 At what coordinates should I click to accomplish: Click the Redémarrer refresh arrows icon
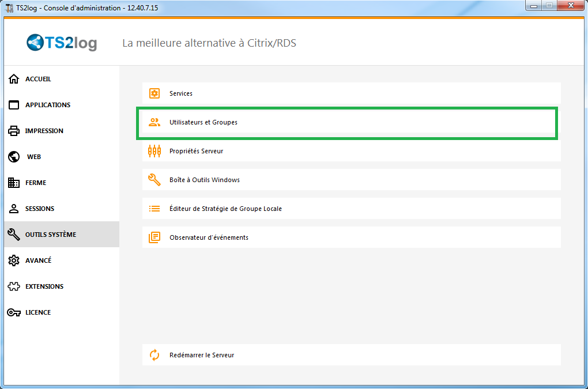point(154,355)
